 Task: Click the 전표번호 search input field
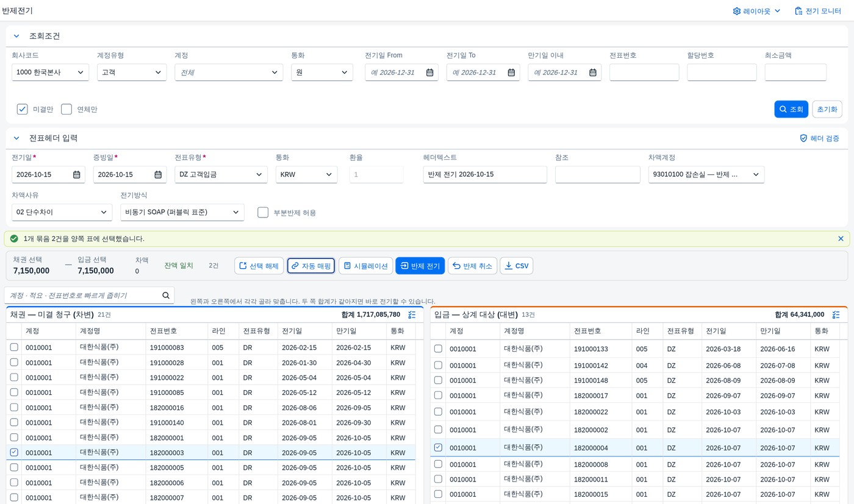tap(644, 73)
